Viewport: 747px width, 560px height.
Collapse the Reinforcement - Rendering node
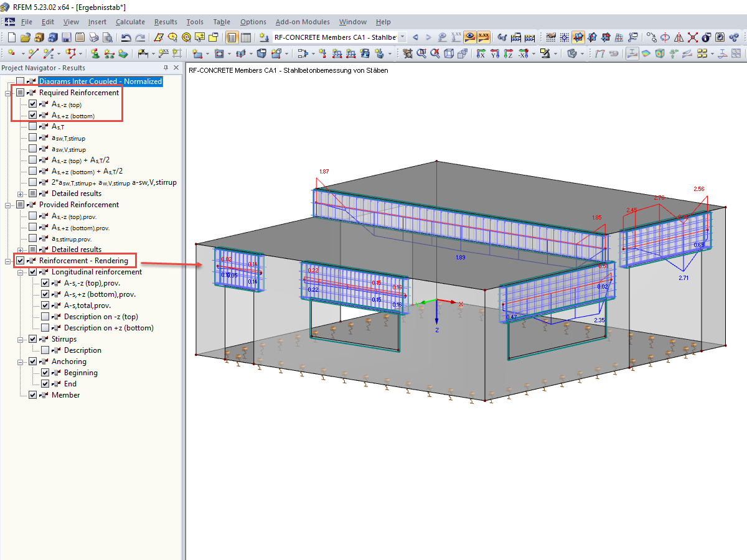click(x=8, y=261)
